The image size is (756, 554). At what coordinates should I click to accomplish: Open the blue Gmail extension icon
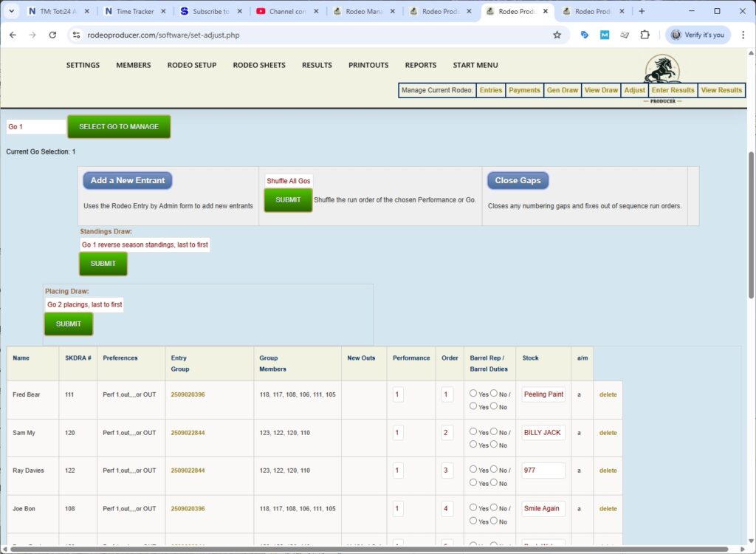(605, 35)
